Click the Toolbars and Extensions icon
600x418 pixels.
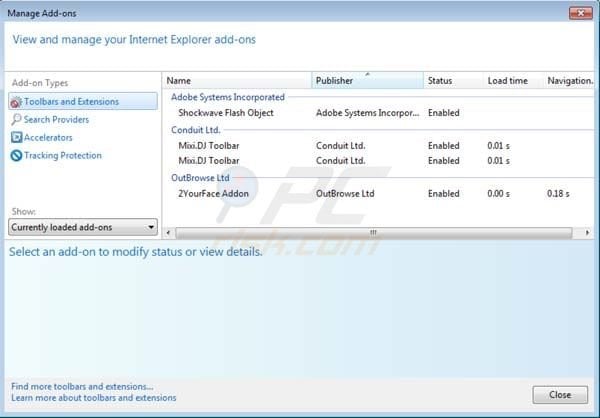pyautogui.click(x=16, y=102)
